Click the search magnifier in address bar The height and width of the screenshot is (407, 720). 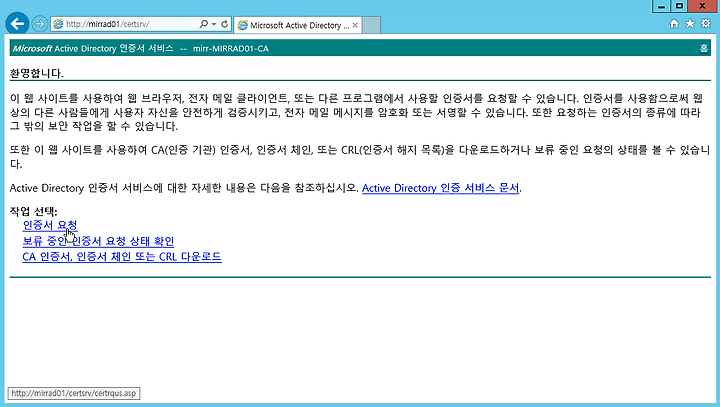203,24
